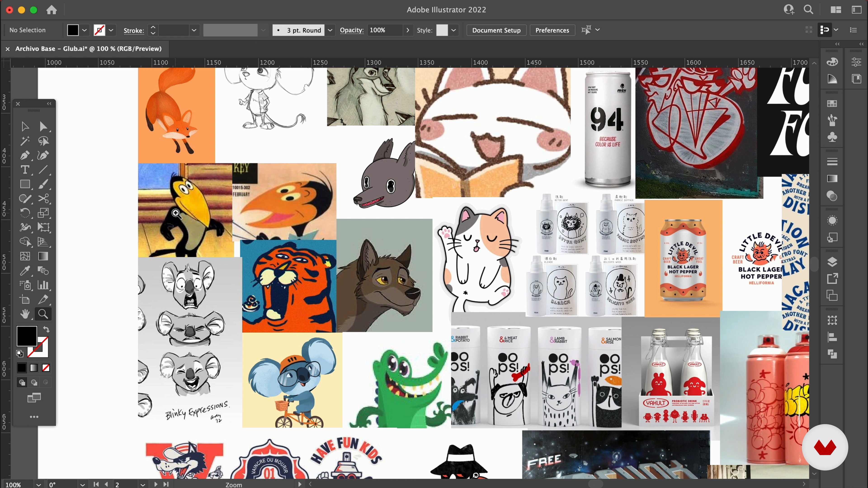Select the Eyedropper tool
The width and height of the screenshot is (868, 488).
25,271
